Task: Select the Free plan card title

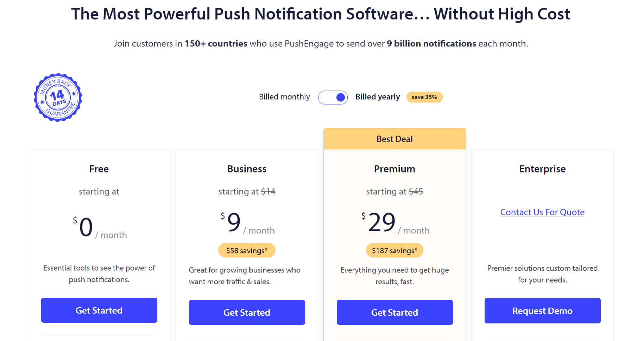Action: click(x=99, y=169)
